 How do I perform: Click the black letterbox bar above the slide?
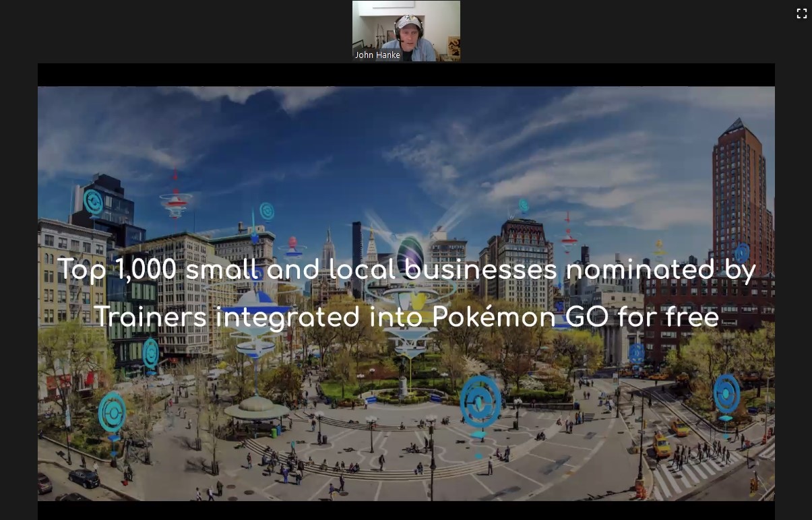click(x=406, y=75)
